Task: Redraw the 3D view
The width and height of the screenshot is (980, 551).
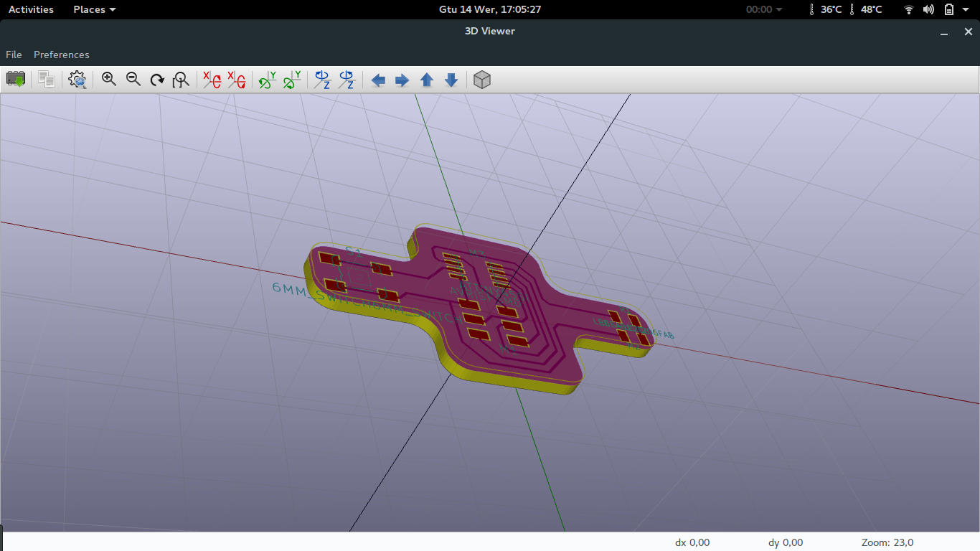Action: click(x=156, y=80)
